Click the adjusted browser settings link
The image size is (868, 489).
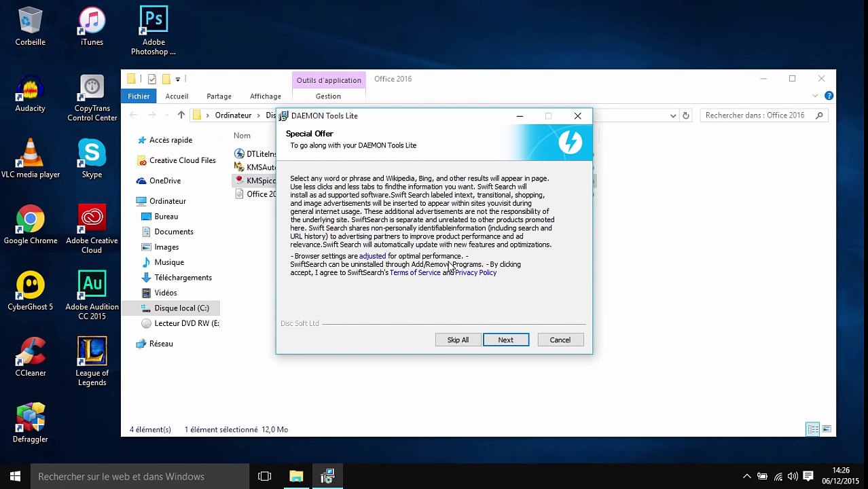coord(372,256)
